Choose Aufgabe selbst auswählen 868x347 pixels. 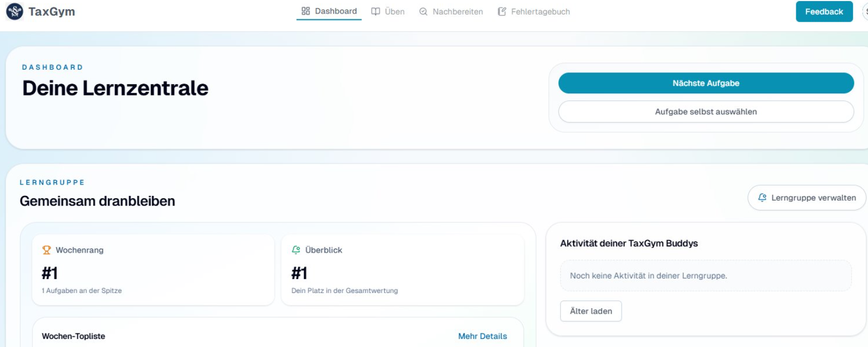tap(706, 112)
